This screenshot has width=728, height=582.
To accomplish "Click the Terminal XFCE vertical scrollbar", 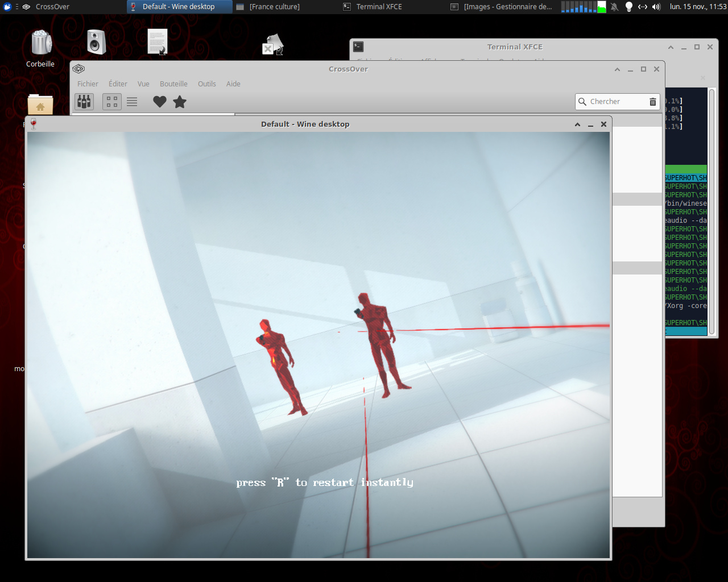I will (x=712, y=210).
